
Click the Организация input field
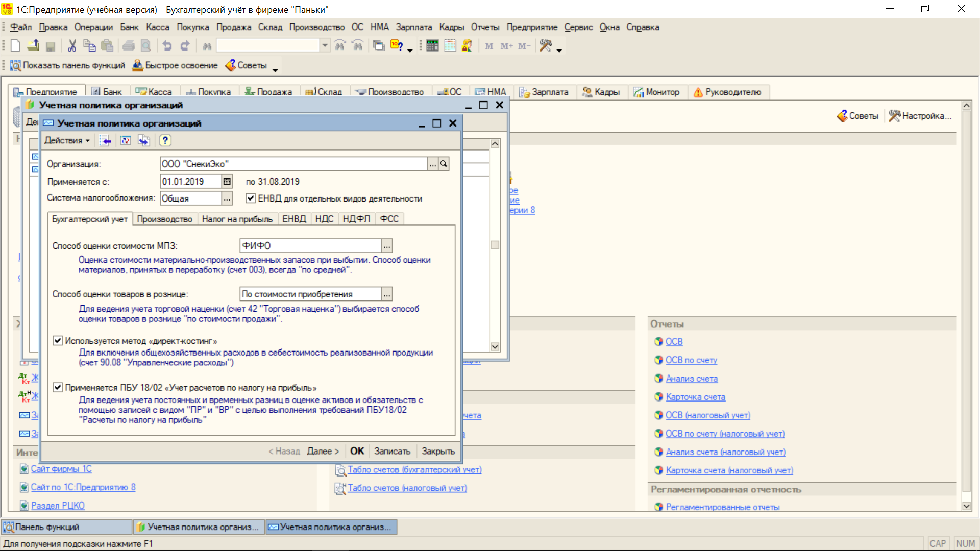click(293, 164)
